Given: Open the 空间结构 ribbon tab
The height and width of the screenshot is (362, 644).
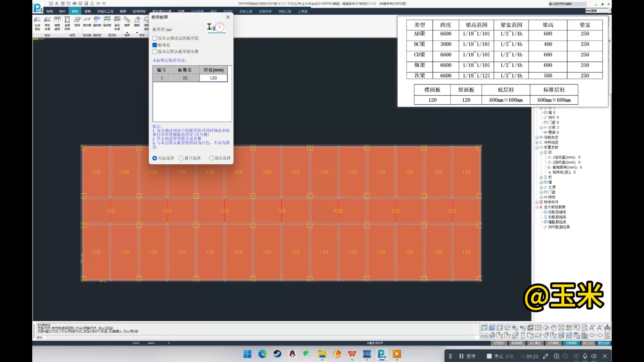Looking at the screenshot, I should click(139, 11).
